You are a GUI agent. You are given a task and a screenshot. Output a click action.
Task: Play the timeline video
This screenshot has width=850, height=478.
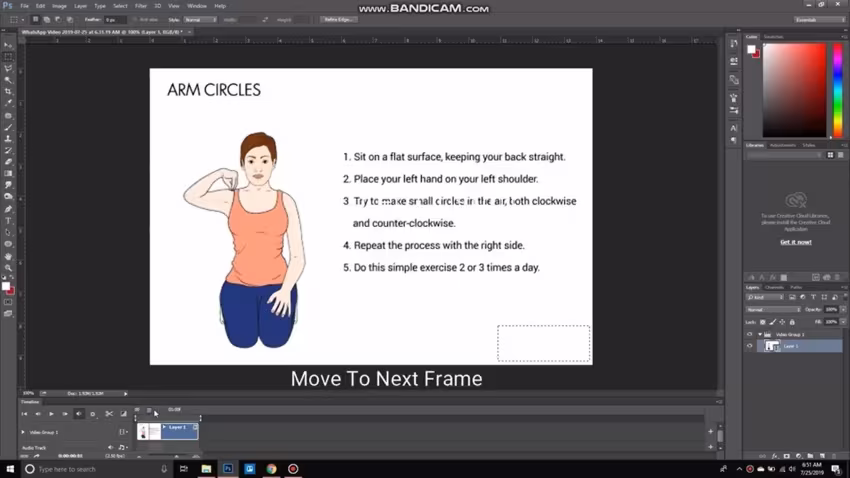[x=51, y=414]
